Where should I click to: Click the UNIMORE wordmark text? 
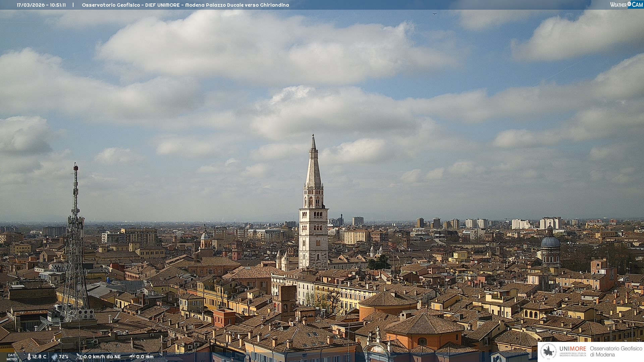(573, 349)
